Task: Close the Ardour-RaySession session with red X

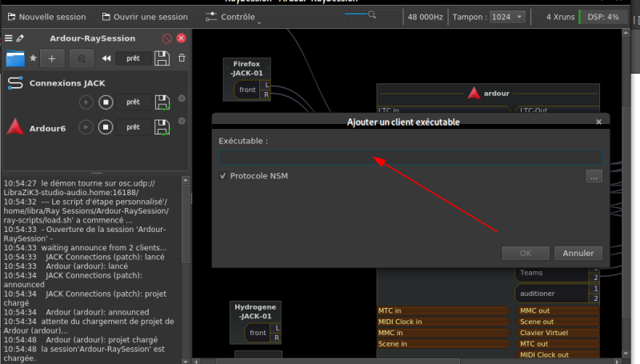Action: point(182,38)
